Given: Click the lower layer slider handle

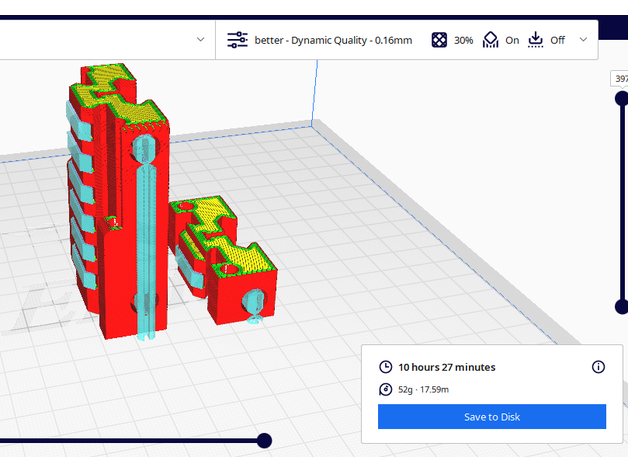Looking at the screenshot, I should click(621, 306).
